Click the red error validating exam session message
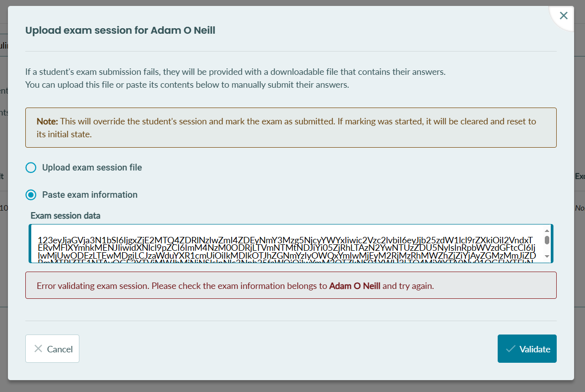Viewport: 585px width, 392px height. (291, 285)
